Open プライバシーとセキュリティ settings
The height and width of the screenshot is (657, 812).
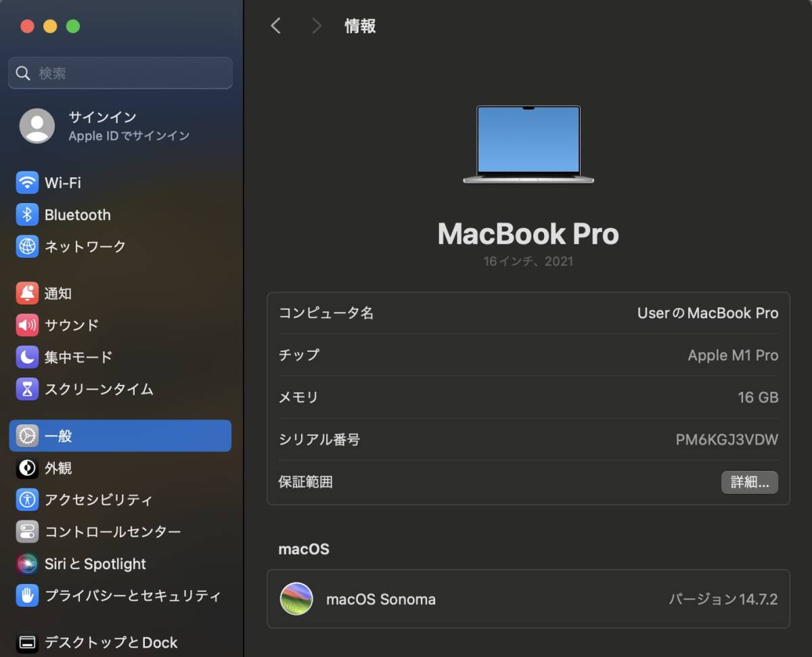click(x=120, y=595)
